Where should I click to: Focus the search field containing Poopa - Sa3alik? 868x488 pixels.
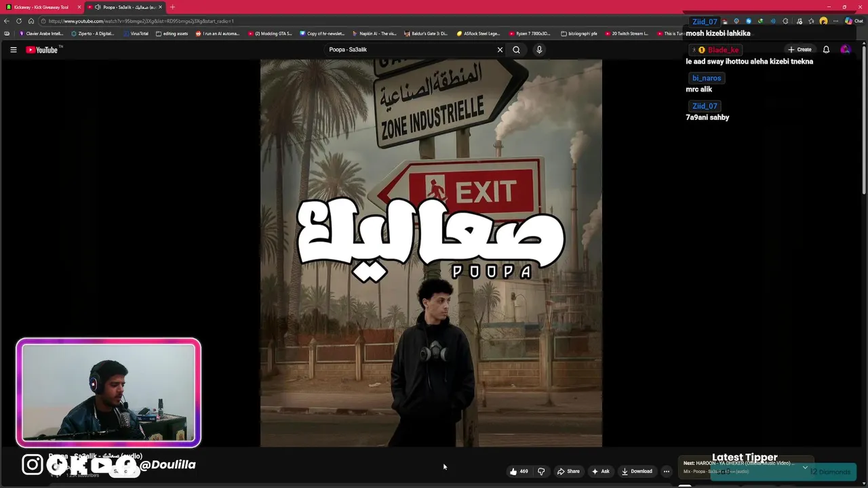[410, 49]
